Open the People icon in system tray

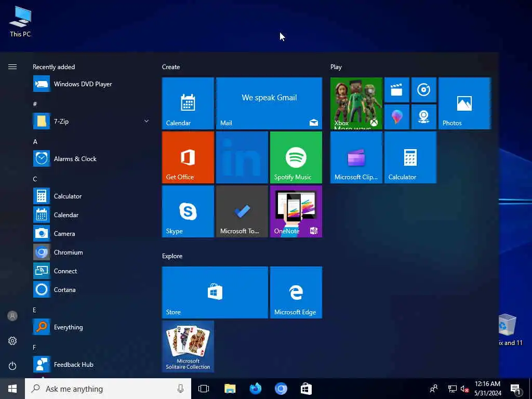pyautogui.click(x=434, y=389)
